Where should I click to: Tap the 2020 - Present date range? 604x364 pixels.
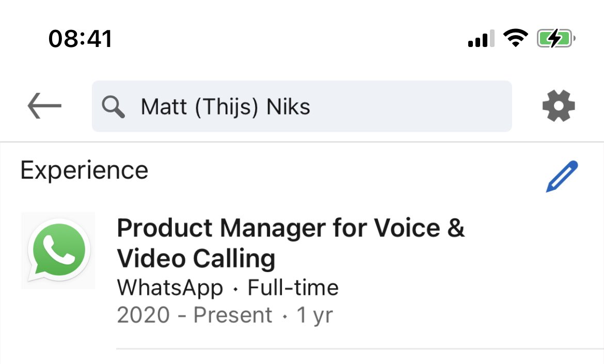point(195,315)
